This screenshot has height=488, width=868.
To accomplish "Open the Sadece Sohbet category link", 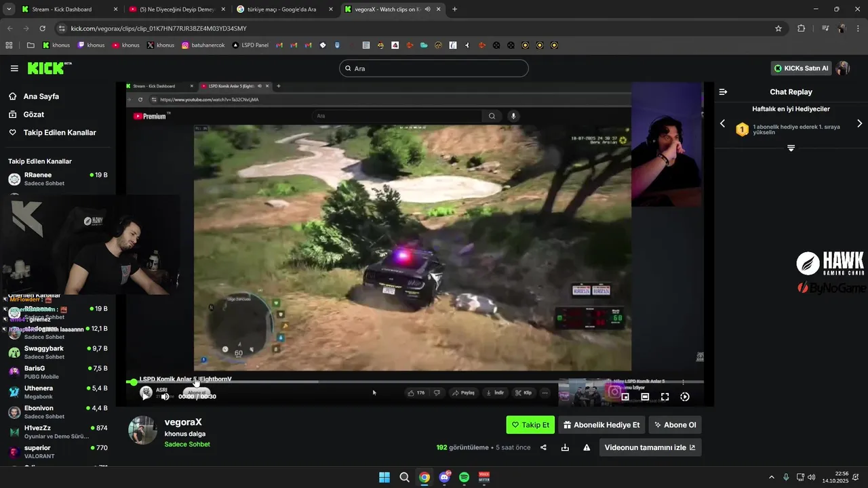I will pyautogui.click(x=187, y=445).
